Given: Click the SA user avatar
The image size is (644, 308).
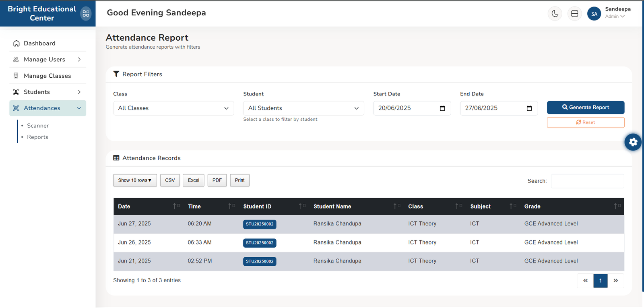Looking at the screenshot, I should 594,14.
